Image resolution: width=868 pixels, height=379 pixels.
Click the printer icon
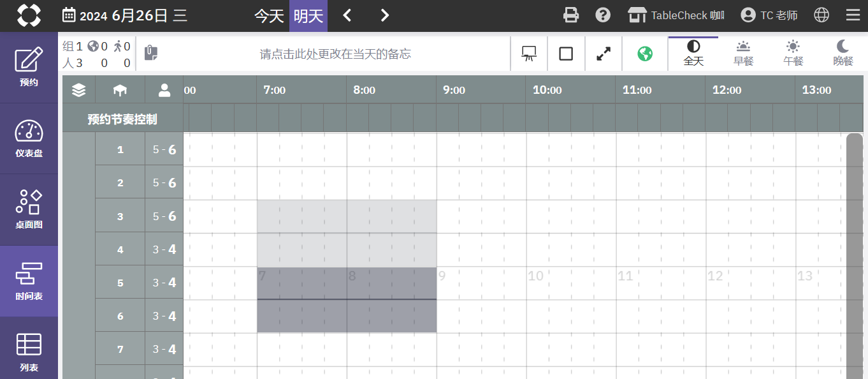(x=571, y=15)
